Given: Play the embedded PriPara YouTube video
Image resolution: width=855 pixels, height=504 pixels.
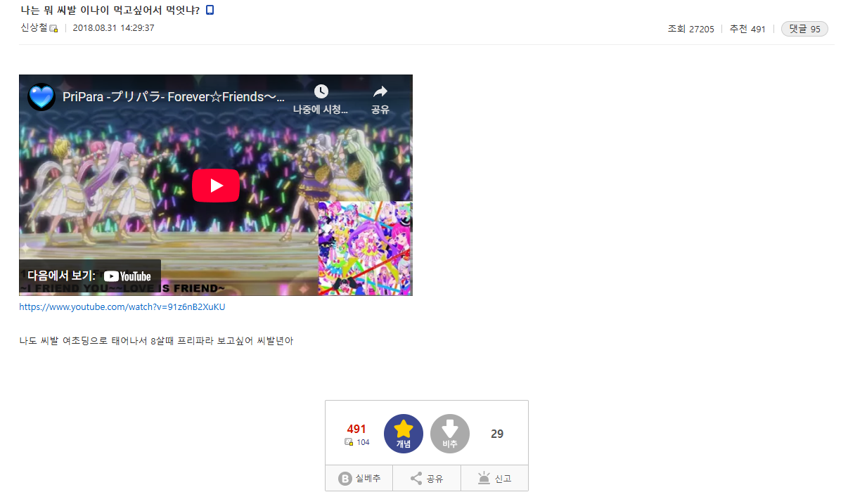Looking at the screenshot, I should click(216, 186).
